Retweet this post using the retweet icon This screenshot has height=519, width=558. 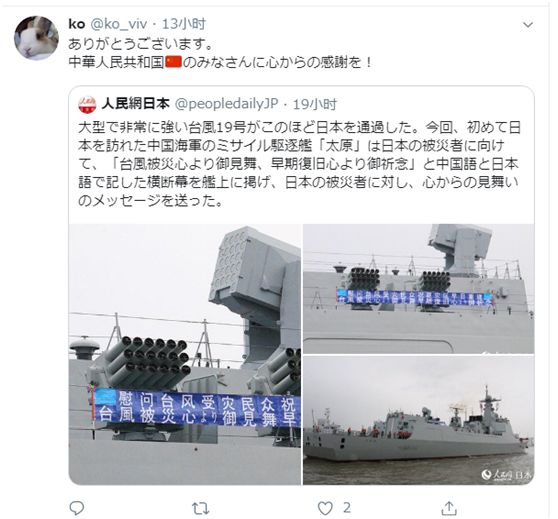200,508
